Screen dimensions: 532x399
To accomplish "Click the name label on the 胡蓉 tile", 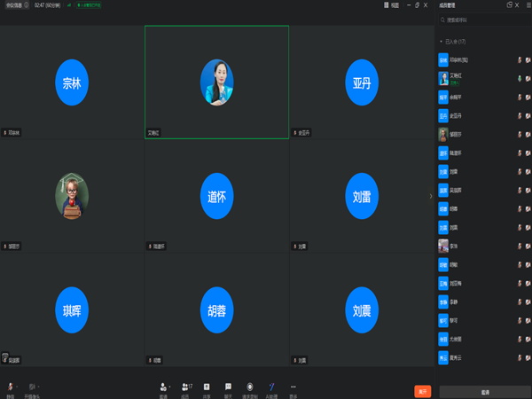I will click(154, 360).
